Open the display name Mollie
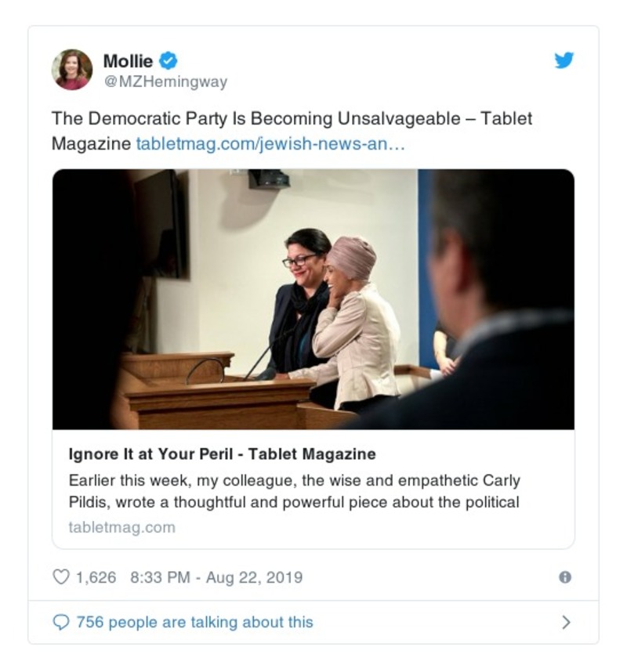 pos(128,60)
